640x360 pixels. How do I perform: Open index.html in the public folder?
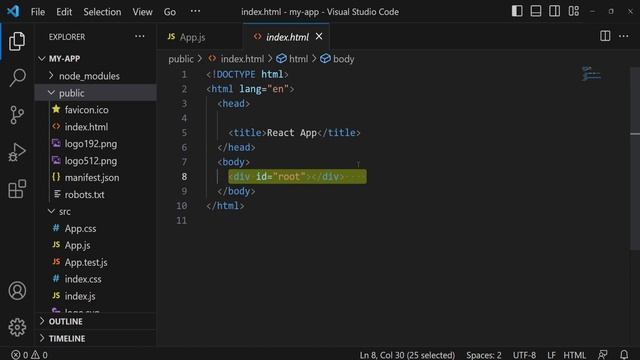click(x=96, y=127)
